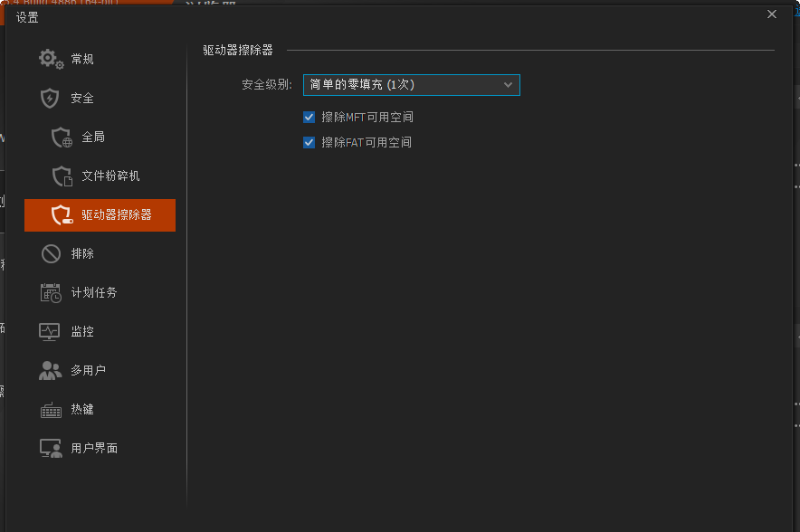Select the 多用户 people icon
Viewport: 800px width, 532px height.
[x=51, y=370]
